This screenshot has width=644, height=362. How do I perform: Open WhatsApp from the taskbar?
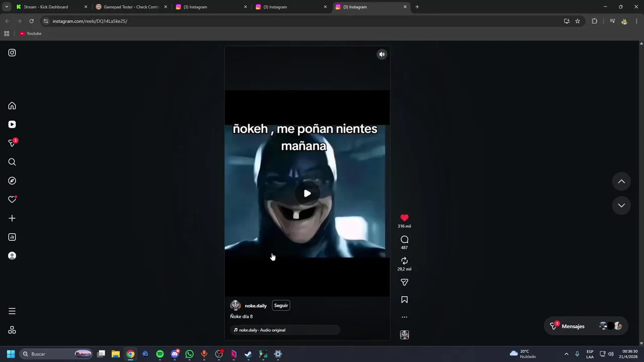(x=189, y=354)
